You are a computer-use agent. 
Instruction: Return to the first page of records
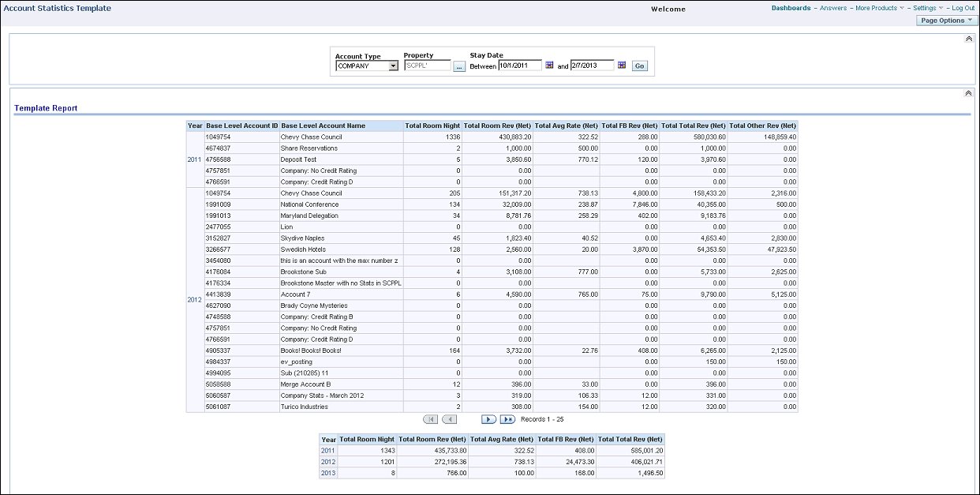point(431,418)
